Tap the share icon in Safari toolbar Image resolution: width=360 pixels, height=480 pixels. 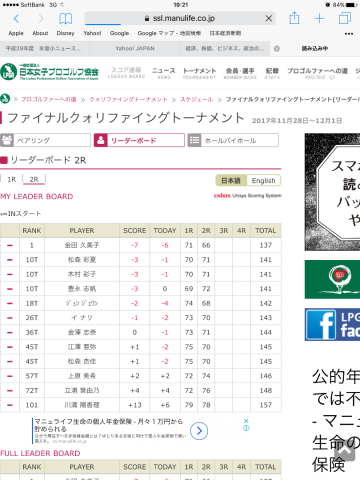pyautogui.click(x=294, y=18)
